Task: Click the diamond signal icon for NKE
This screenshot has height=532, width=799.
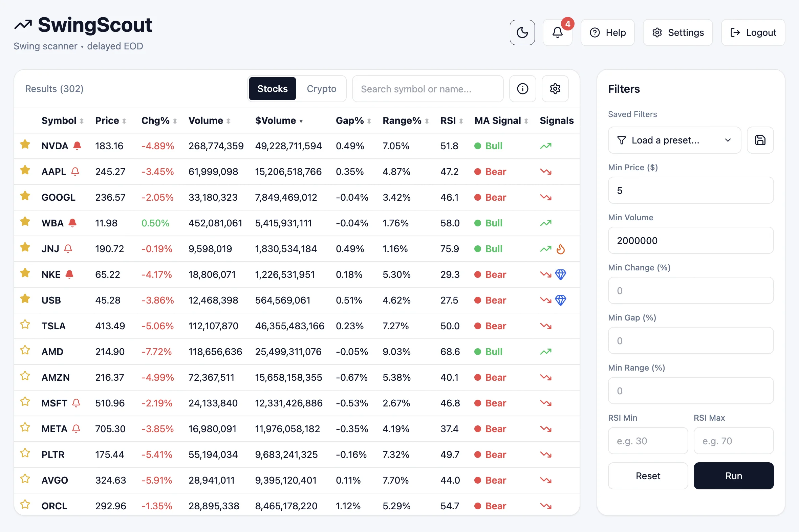Action: click(561, 274)
